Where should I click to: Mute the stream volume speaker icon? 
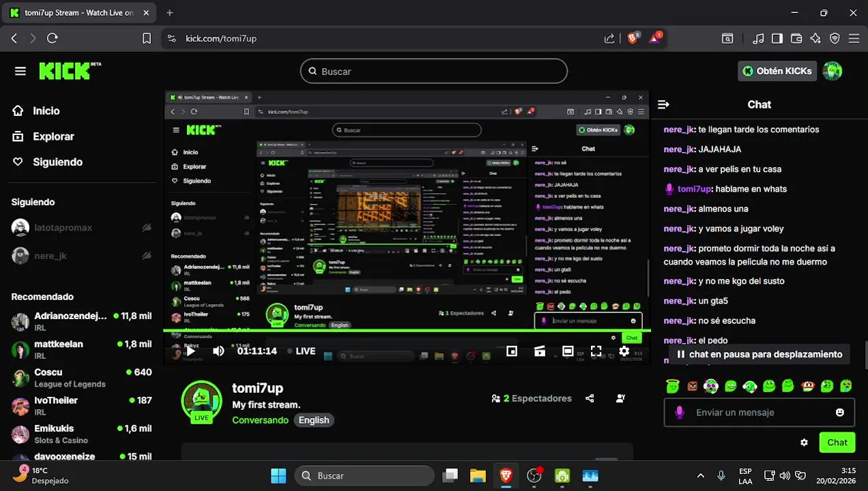click(x=218, y=351)
